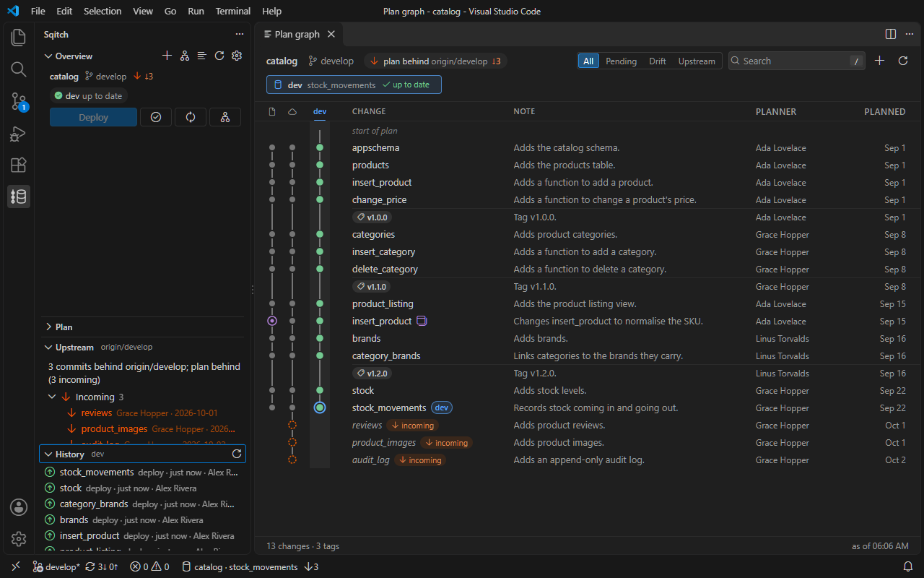
Task: Select the Plan graph tab
Action: (297, 34)
